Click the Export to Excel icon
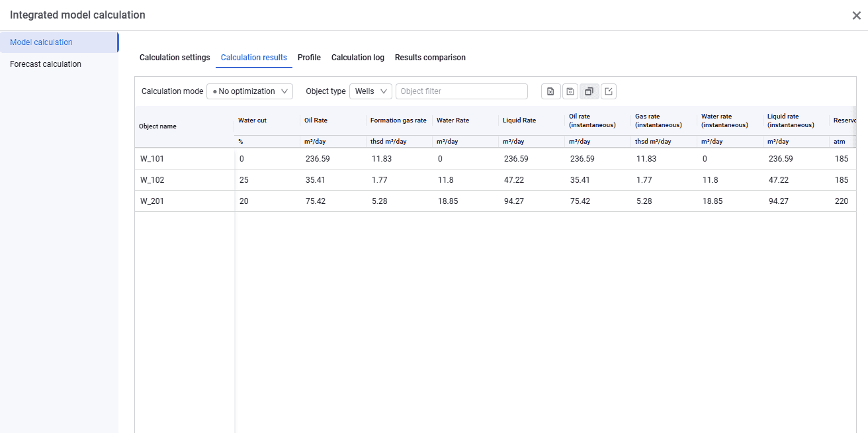The height and width of the screenshot is (433, 868). click(x=550, y=91)
